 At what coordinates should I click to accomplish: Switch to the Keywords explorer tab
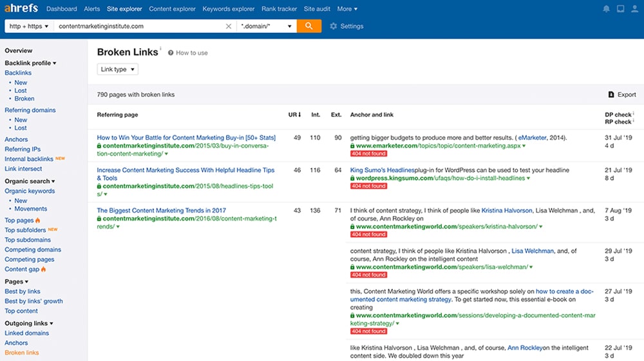(229, 9)
